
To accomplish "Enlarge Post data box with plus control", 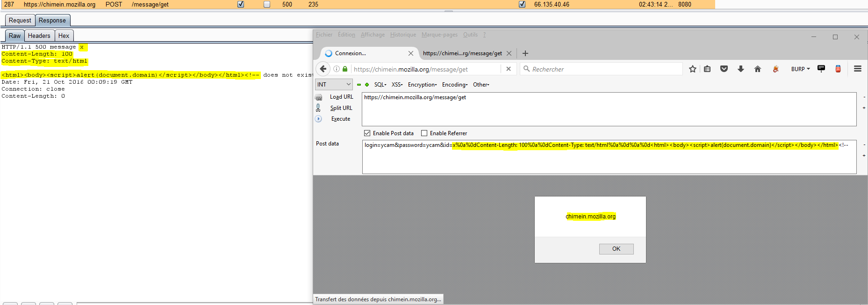I will click(x=864, y=156).
